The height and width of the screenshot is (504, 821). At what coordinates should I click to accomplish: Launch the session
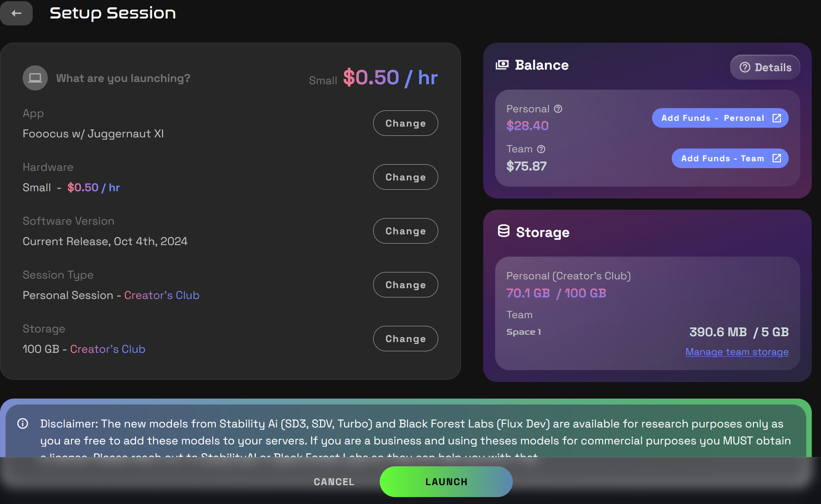coord(446,481)
